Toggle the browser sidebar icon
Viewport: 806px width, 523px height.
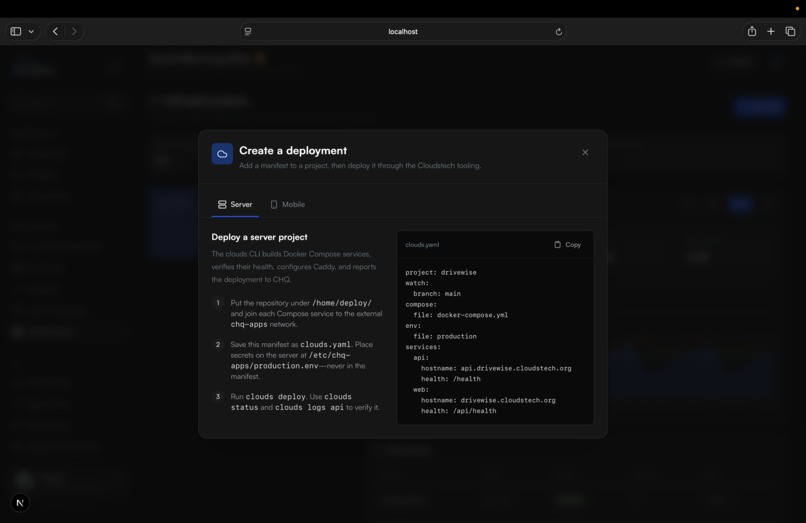pyautogui.click(x=16, y=31)
